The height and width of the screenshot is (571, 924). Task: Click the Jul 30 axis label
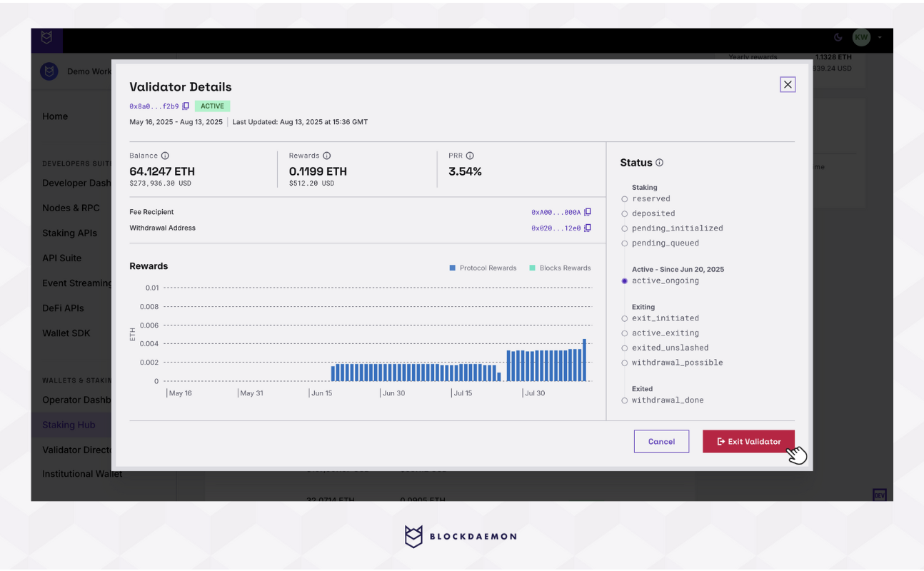pyautogui.click(x=535, y=393)
